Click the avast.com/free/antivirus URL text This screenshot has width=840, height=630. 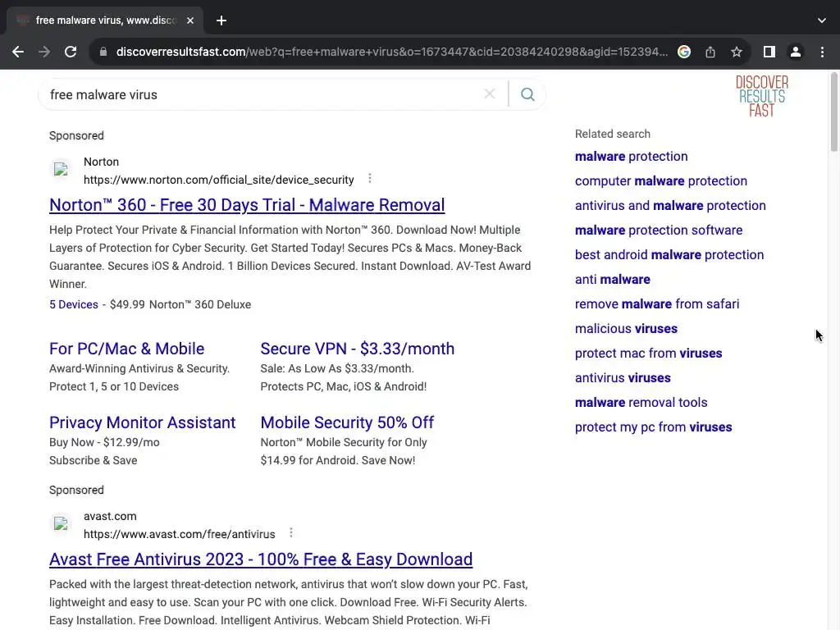[179, 534]
